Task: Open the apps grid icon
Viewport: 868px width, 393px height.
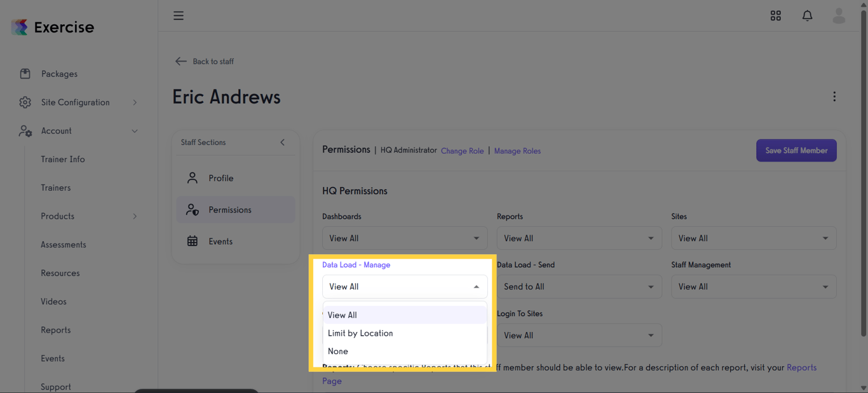Action: click(x=775, y=15)
